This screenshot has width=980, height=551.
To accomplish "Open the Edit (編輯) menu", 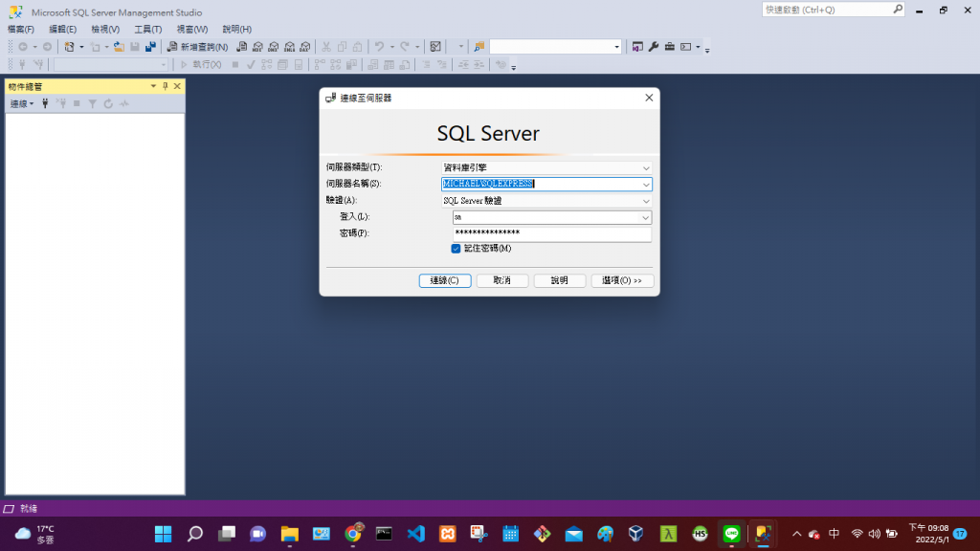I will 62,30.
